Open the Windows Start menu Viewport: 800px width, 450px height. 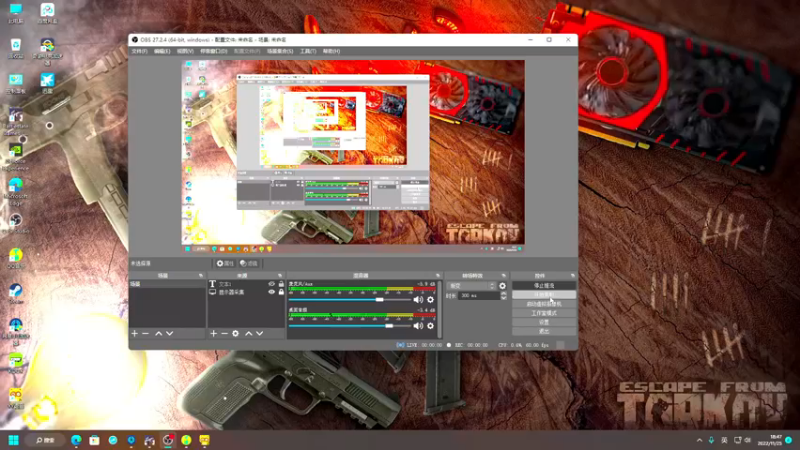click(x=13, y=440)
